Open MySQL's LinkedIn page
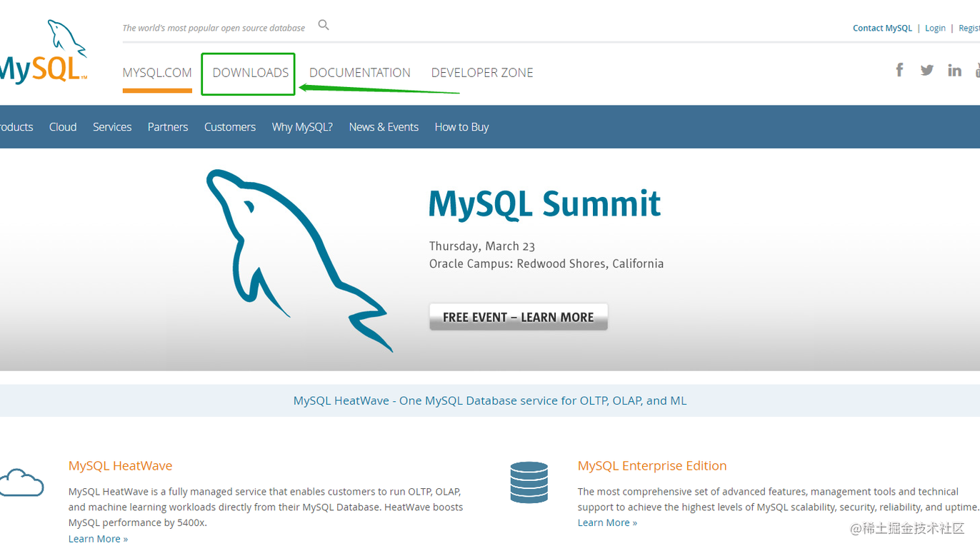Image resolution: width=980 pixels, height=551 pixels. tap(954, 70)
